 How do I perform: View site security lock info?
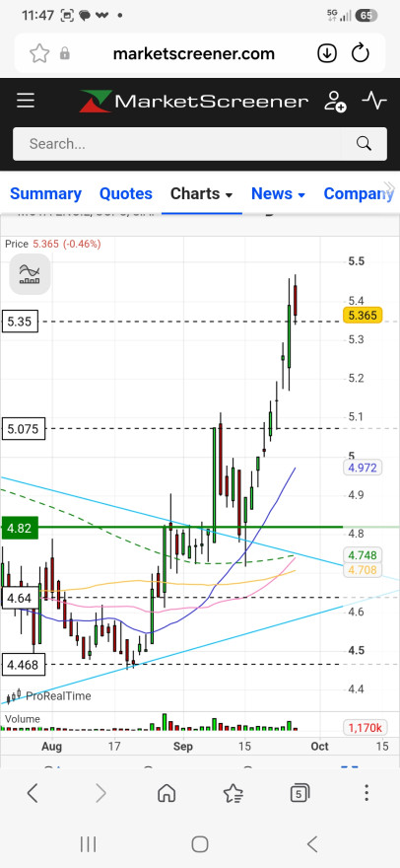point(65,53)
